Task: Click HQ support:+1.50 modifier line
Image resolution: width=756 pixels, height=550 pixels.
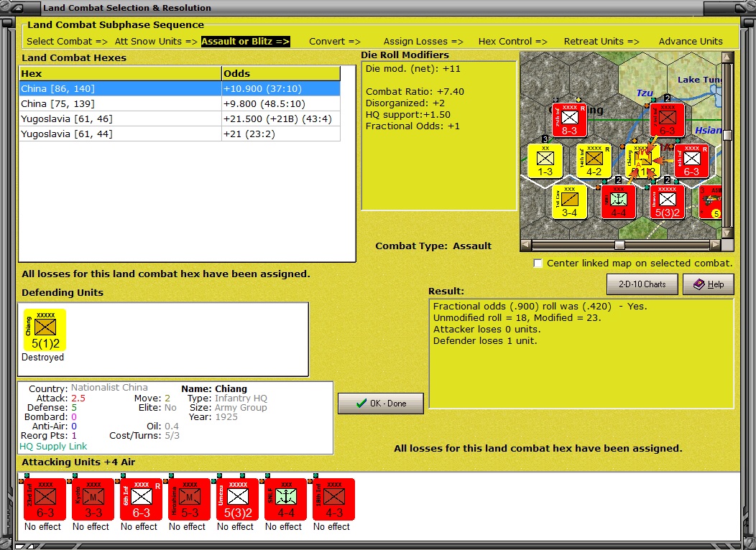Action: point(408,115)
